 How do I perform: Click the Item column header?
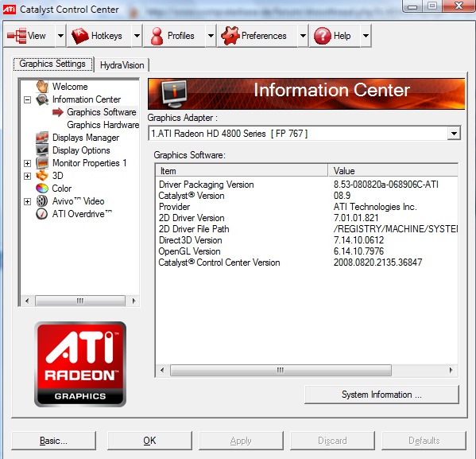pos(242,170)
